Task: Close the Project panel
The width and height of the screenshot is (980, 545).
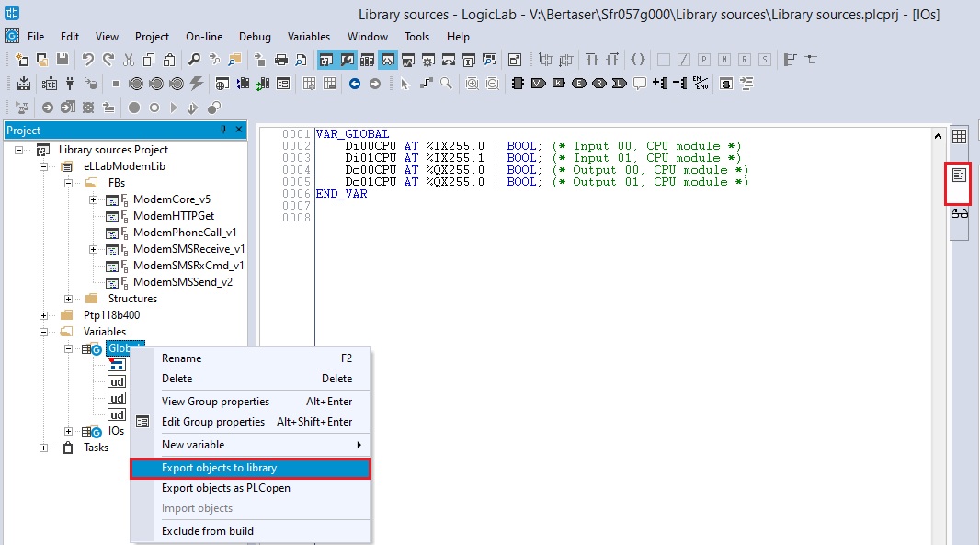Action: pyautogui.click(x=239, y=130)
